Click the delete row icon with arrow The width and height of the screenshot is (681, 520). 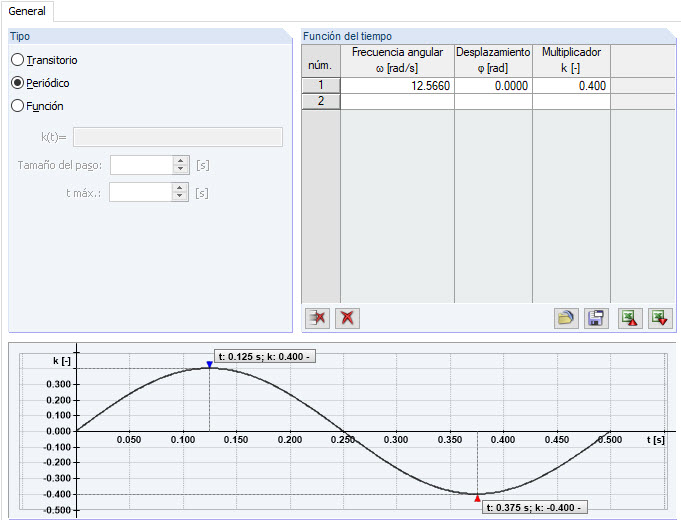point(317,318)
